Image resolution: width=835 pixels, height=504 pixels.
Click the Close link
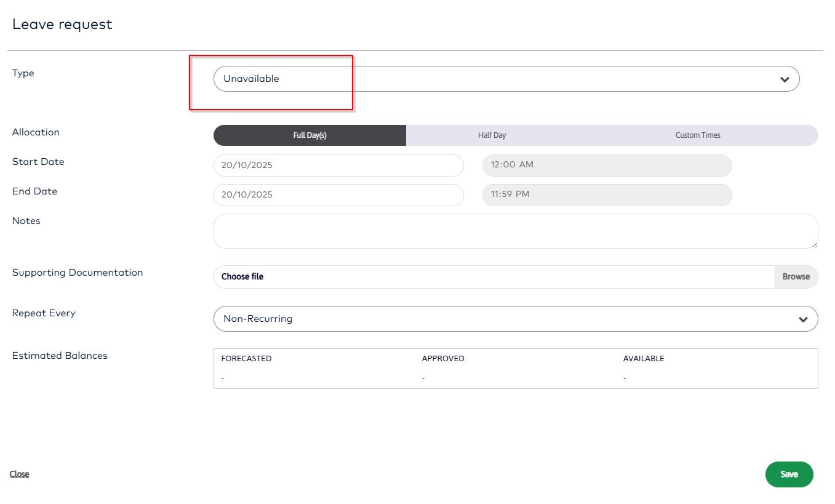pyautogui.click(x=20, y=474)
